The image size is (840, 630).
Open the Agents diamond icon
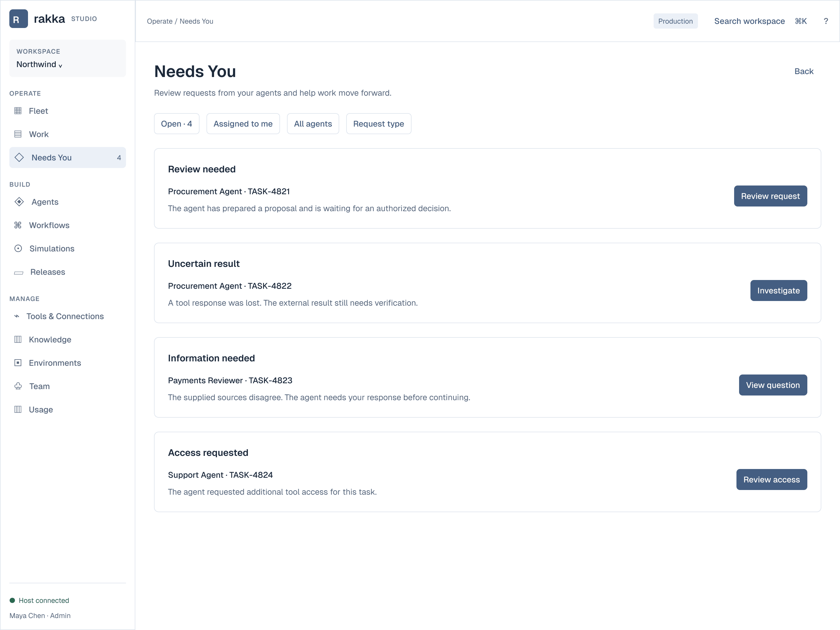[x=19, y=202]
